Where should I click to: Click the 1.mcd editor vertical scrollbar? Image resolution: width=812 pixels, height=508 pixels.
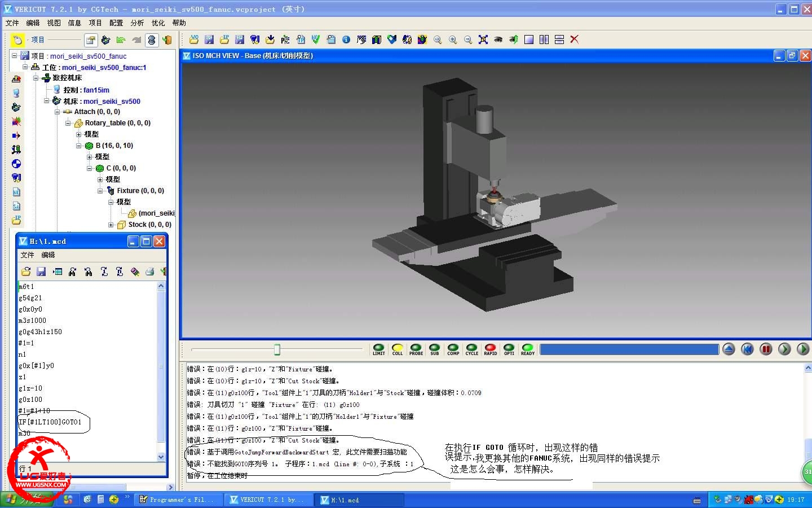click(x=161, y=371)
